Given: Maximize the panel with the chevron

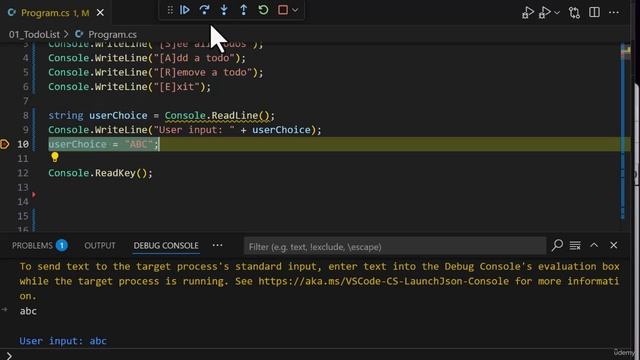Looking at the screenshot, I should 594,245.
